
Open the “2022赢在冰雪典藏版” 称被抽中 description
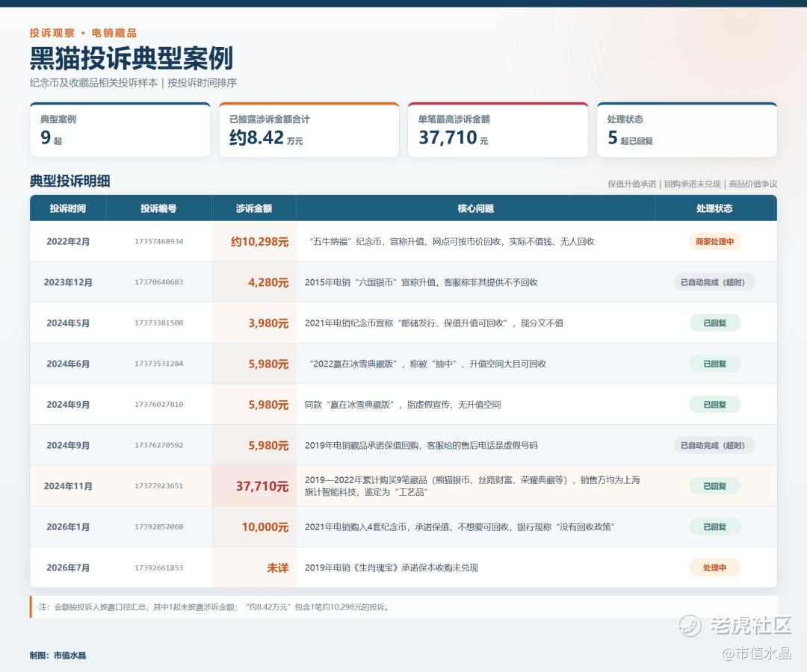427,364
